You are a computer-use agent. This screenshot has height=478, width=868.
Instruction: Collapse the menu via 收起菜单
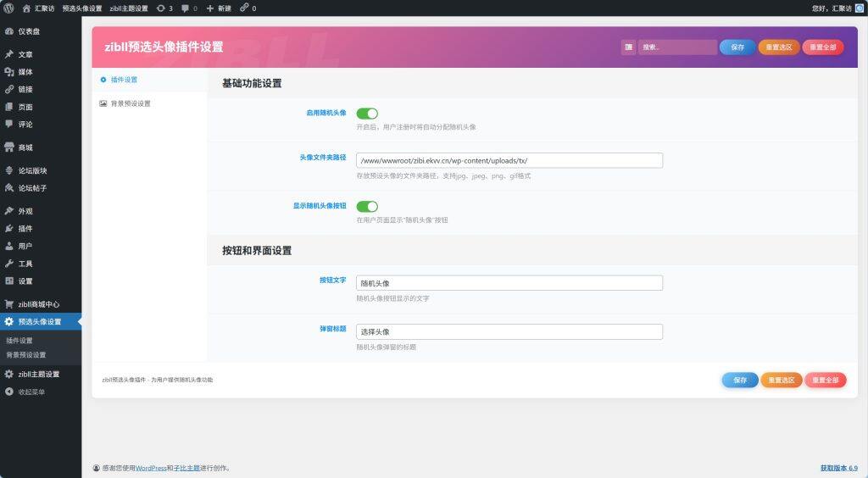click(41, 392)
